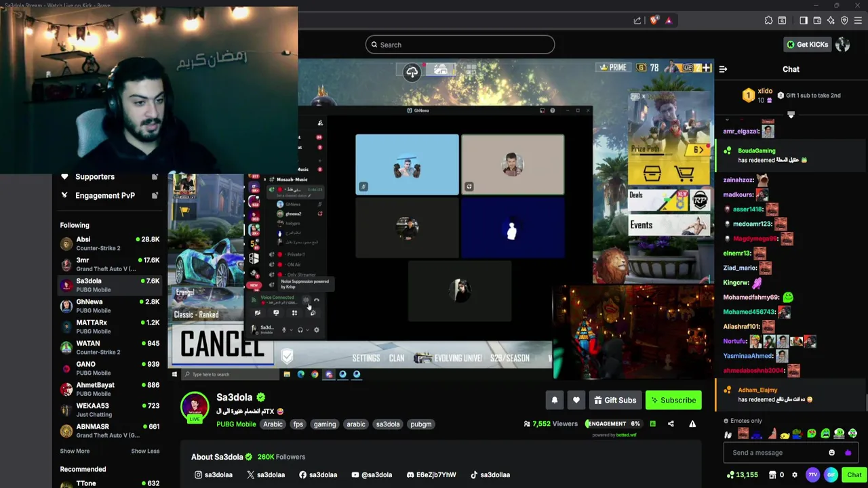Open sa3dollaa TikTok link

(x=490, y=474)
